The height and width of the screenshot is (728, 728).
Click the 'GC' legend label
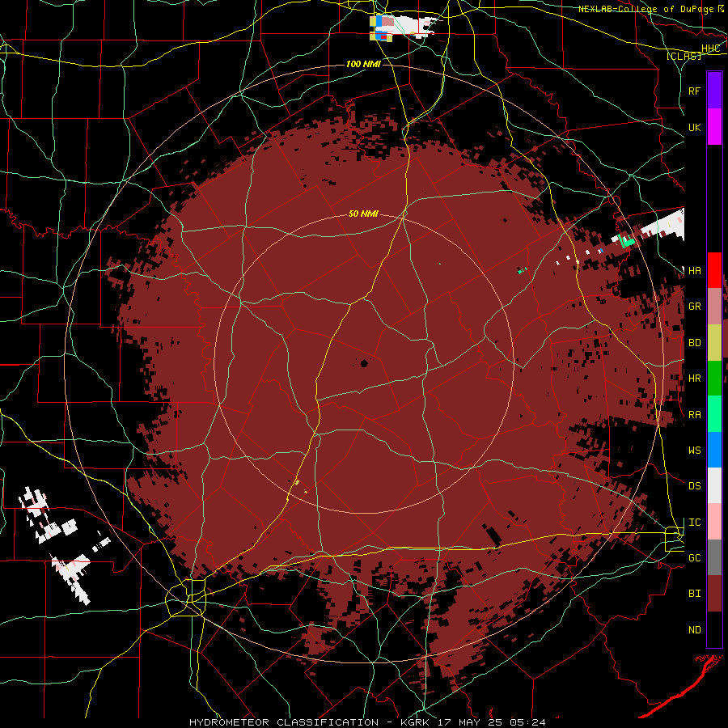coord(694,558)
